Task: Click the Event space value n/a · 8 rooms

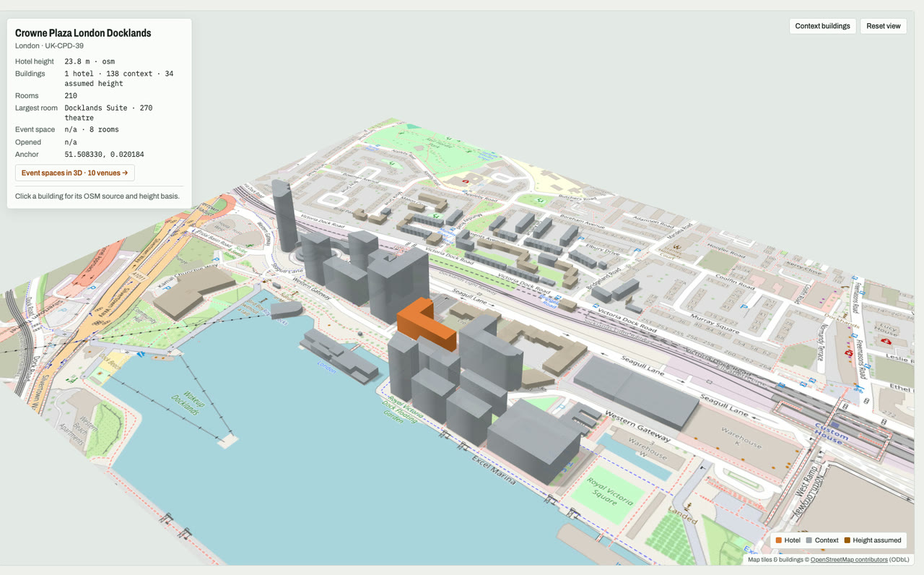Action: [92, 129]
